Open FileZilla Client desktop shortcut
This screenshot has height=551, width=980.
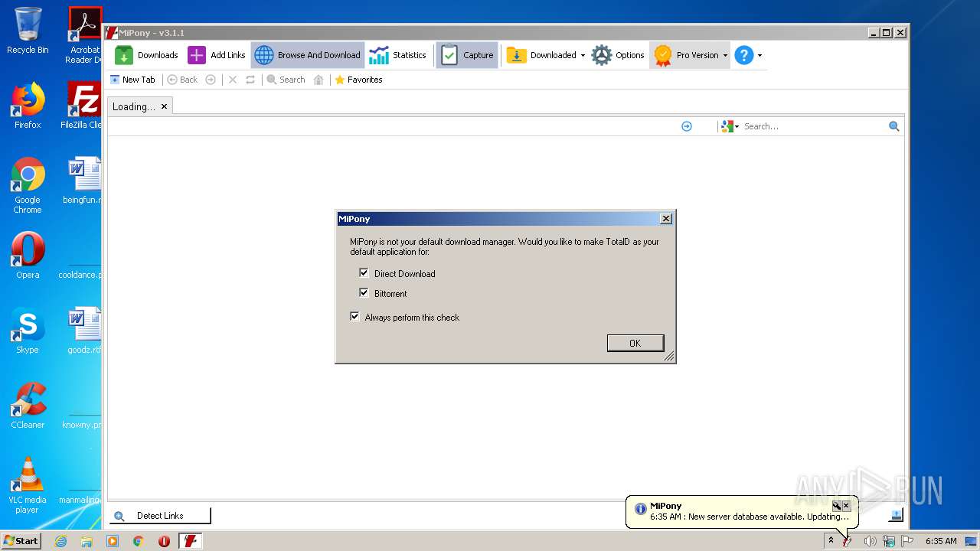[x=83, y=106]
